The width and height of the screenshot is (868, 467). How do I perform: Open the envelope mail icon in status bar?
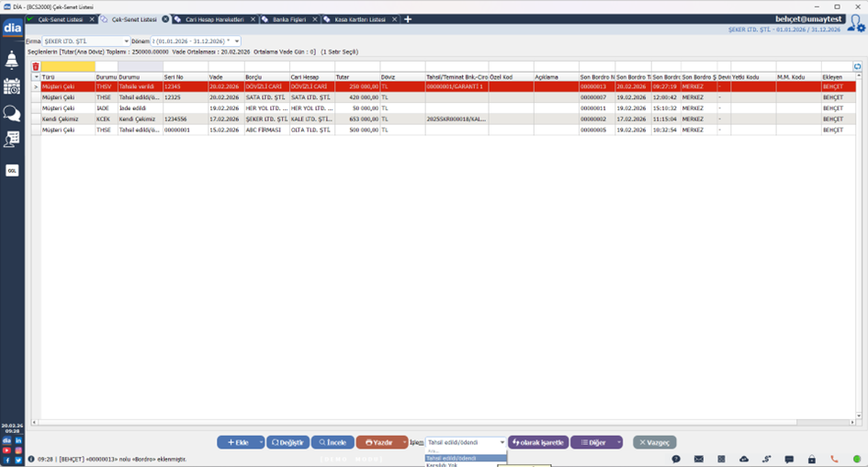pyautogui.click(x=698, y=459)
